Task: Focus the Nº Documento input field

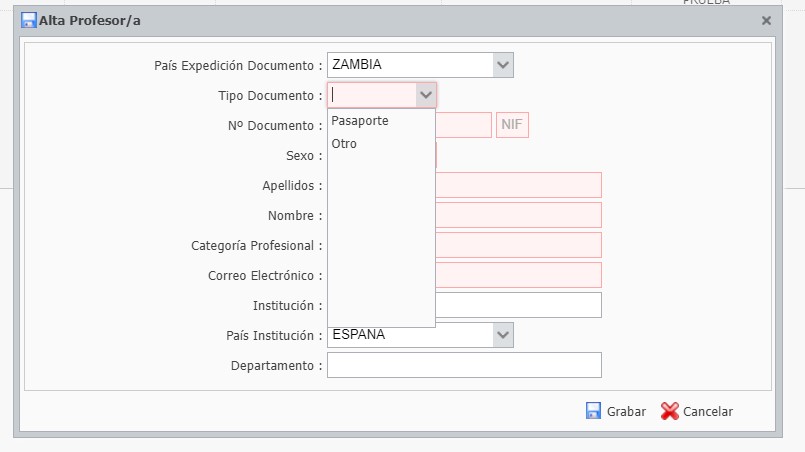Action: pyautogui.click(x=463, y=126)
